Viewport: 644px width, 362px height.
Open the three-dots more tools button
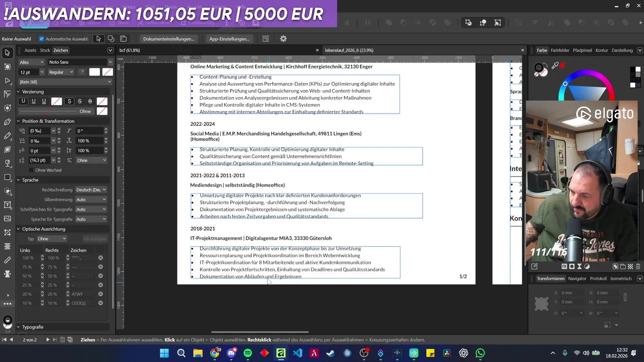pos(7,304)
